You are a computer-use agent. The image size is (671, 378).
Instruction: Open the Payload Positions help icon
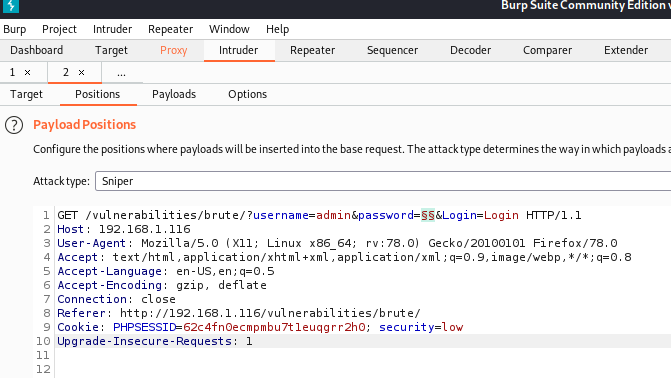14,125
